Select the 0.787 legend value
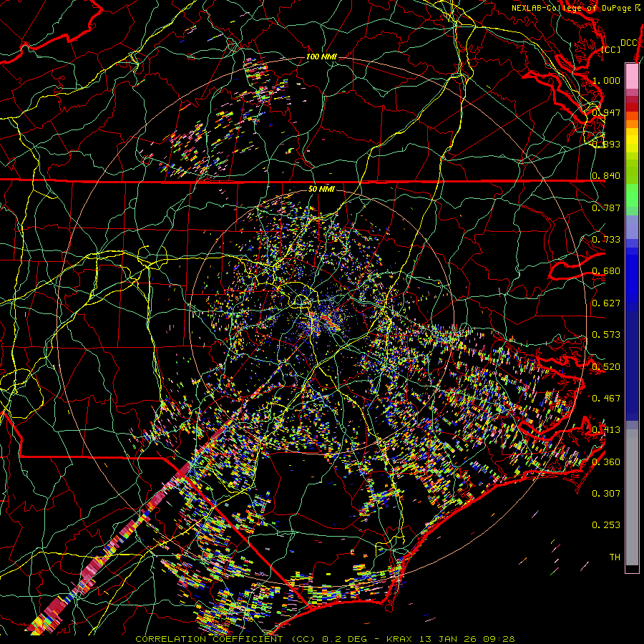This screenshot has width=644, height=644. point(606,208)
